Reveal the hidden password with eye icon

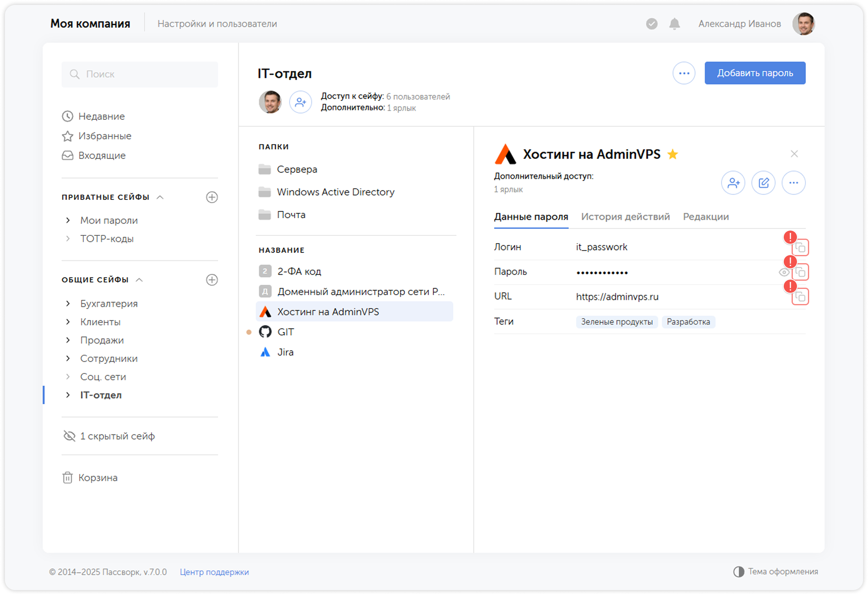(x=783, y=272)
